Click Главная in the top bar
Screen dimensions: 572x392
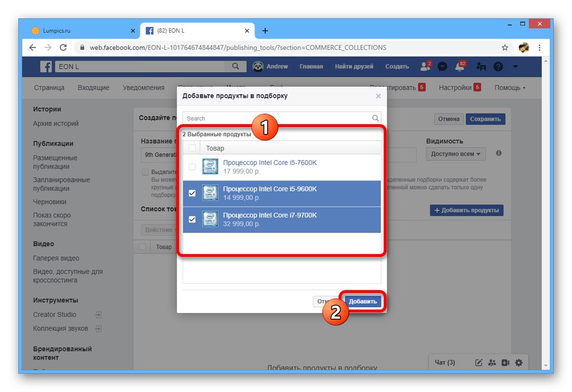click(311, 66)
